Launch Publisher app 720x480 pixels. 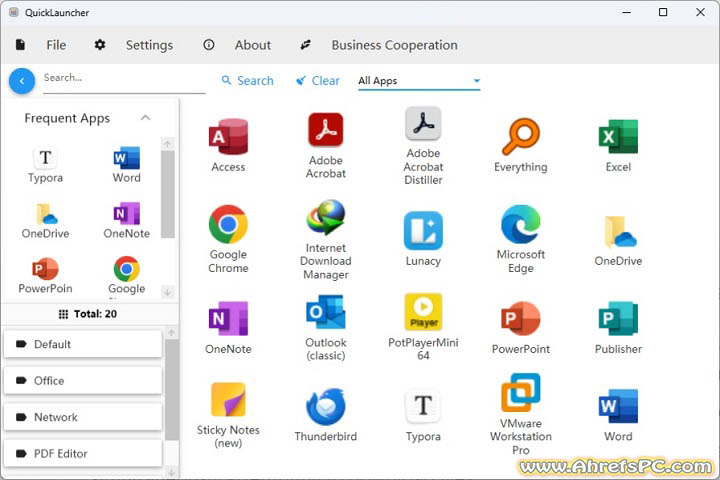[x=618, y=328]
